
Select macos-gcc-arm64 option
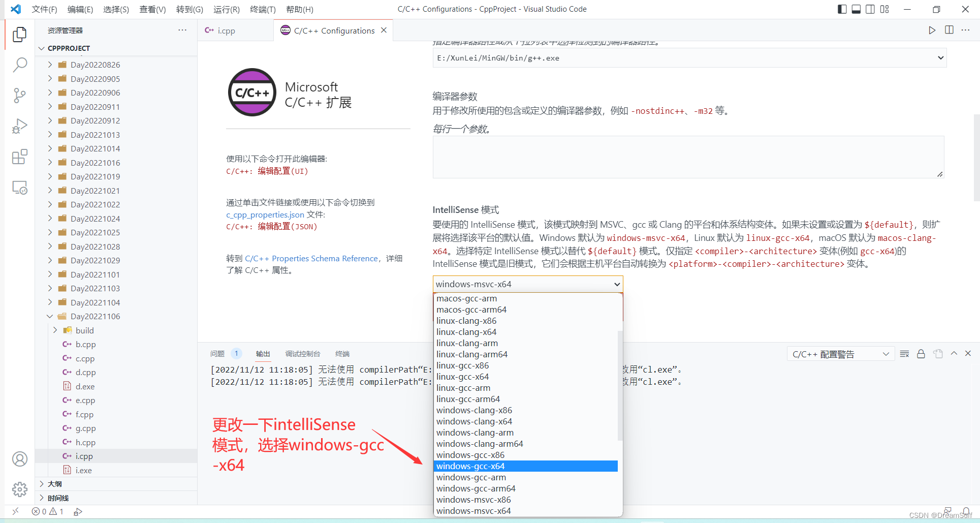click(x=526, y=310)
